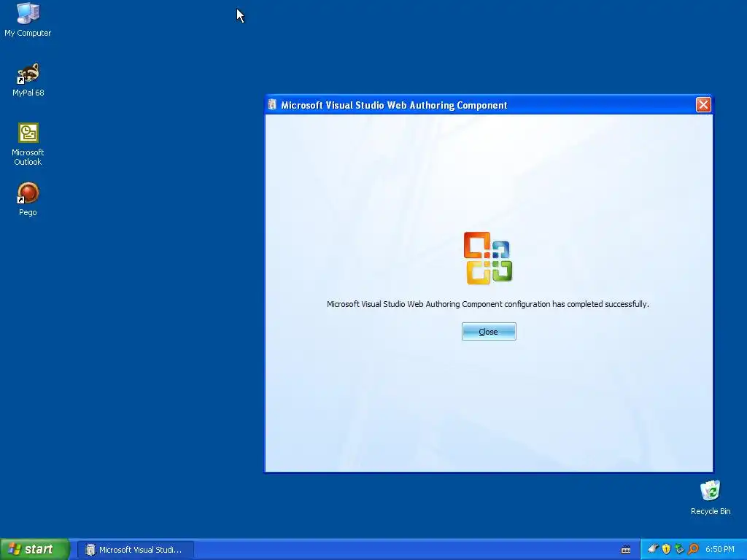Click the installer icon in the dialog title bar
The image size is (747, 560).
pos(272,105)
